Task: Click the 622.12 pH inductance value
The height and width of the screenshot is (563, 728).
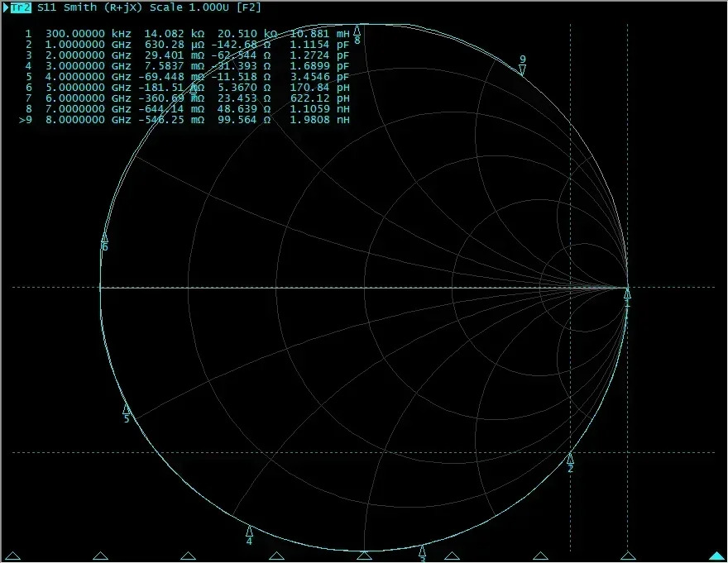Action: pos(319,98)
